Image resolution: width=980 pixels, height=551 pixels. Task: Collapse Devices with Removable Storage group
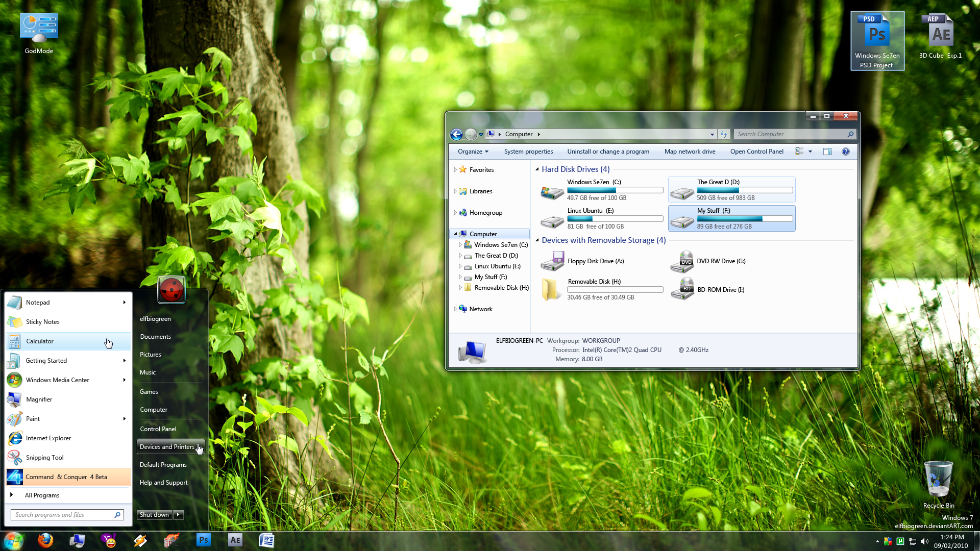click(537, 240)
